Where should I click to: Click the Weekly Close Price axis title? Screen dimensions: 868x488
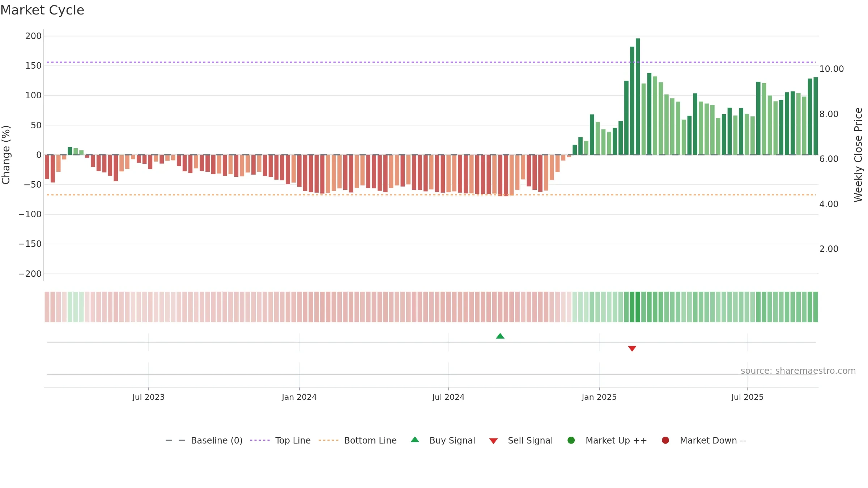point(858,155)
